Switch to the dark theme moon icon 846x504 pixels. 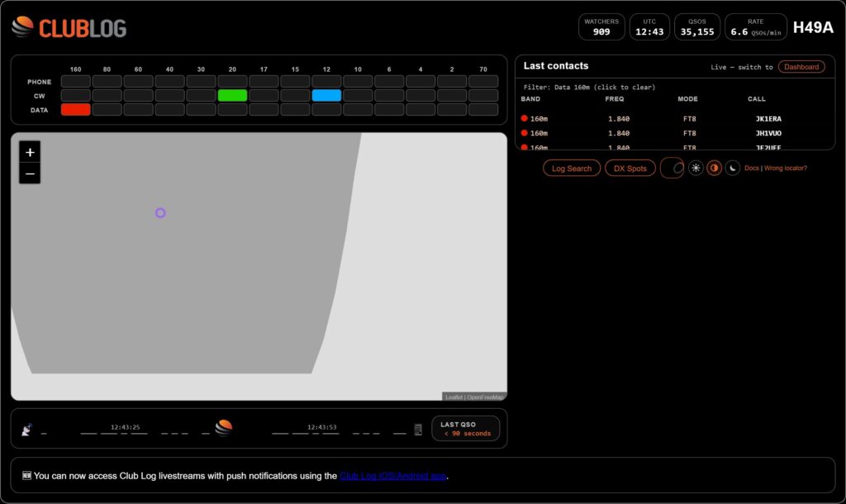732,168
